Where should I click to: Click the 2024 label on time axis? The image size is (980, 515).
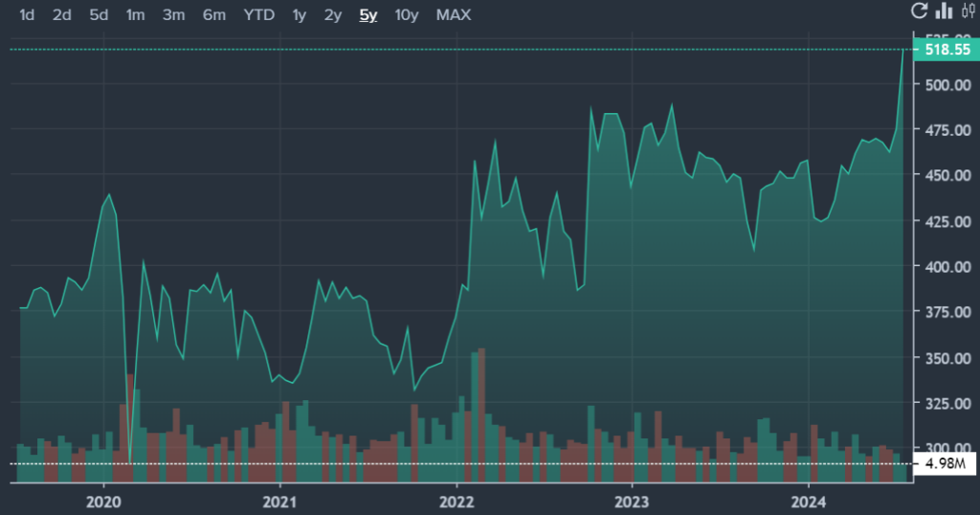tap(809, 501)
